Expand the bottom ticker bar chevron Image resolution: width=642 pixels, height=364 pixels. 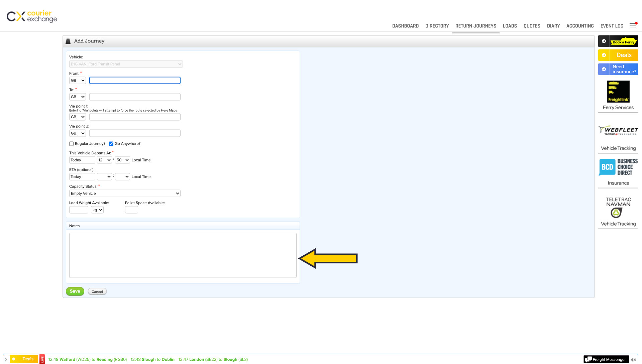tap(6, 359)
